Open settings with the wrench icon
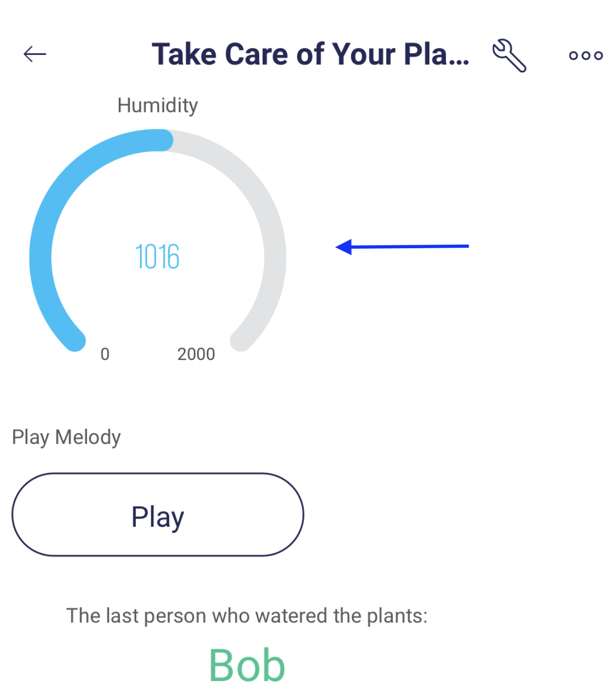Screen dimensions: 614x700 [x=509, y=55]
